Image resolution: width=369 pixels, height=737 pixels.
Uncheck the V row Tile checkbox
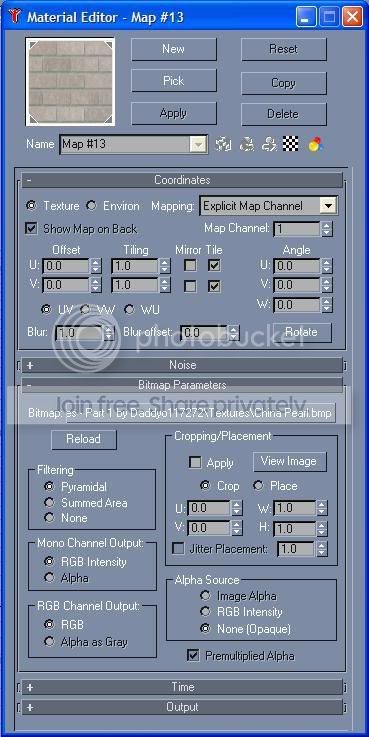(214, 286)
